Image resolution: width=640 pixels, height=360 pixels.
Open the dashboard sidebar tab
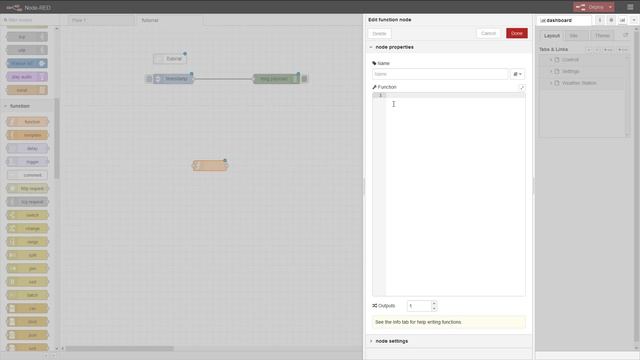tap(564, 20)
